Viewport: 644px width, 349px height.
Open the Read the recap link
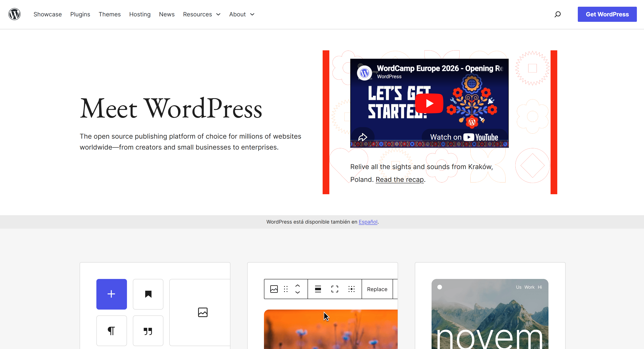400,179
